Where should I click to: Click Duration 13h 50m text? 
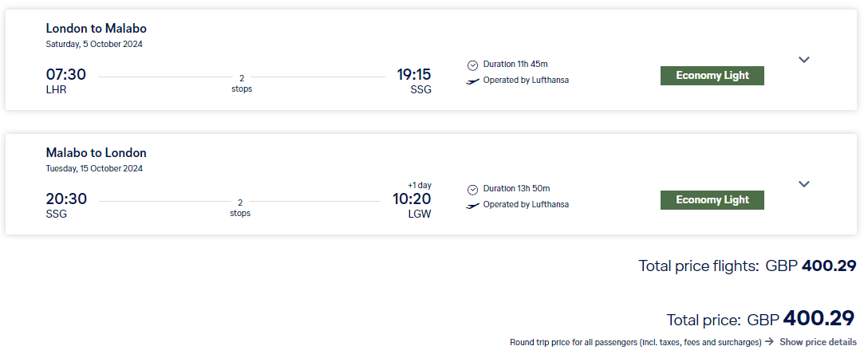pos(516,189)
